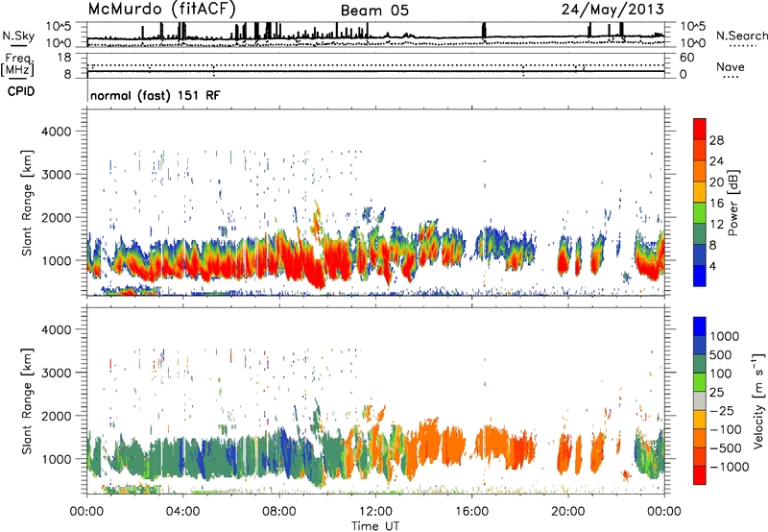Click the noise spike near 16:30 UT
768x532 pixels.
pyautogui.click(x=484, y=30)
